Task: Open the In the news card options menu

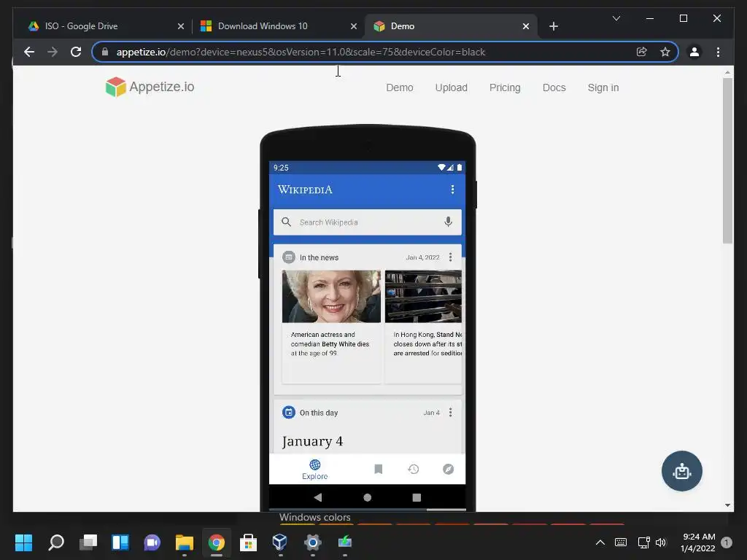Action: [x=450, y=257]
